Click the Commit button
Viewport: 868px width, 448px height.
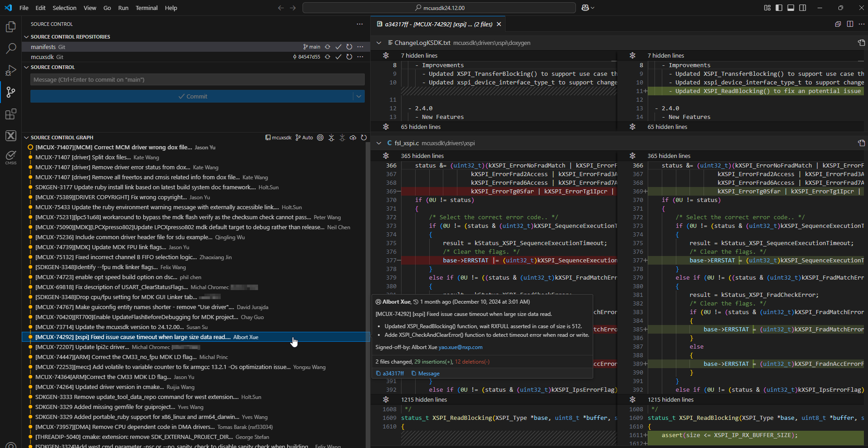(x=192, y=96)
